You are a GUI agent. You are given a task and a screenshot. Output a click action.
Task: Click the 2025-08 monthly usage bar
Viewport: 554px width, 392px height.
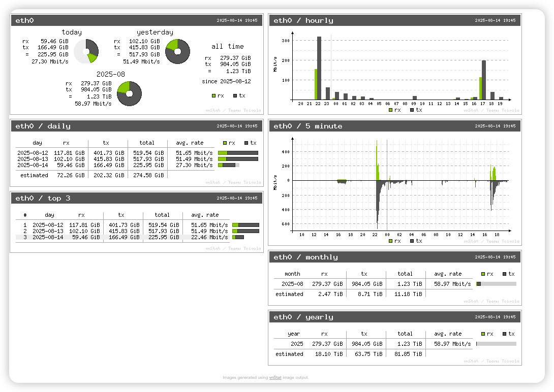(496, 284)
